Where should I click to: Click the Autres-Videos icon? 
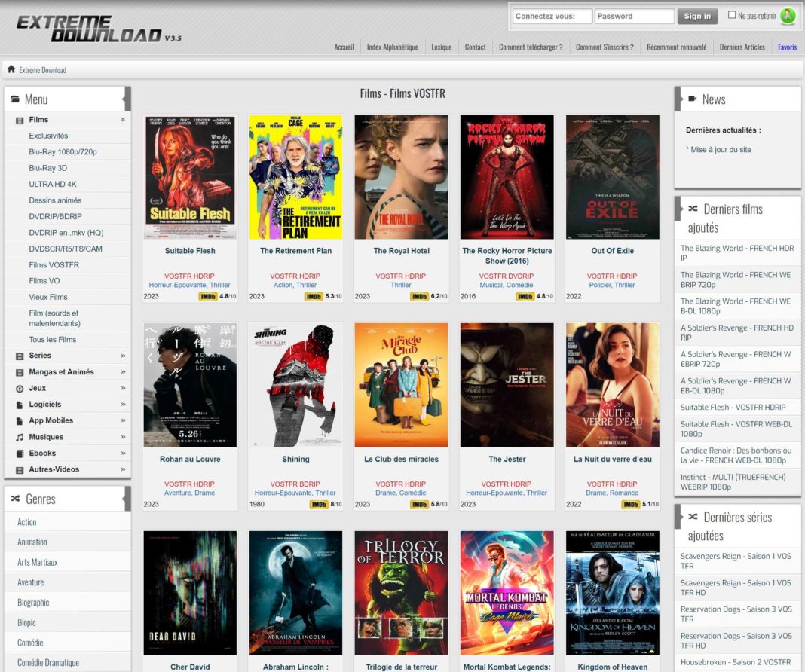[20, 470]
